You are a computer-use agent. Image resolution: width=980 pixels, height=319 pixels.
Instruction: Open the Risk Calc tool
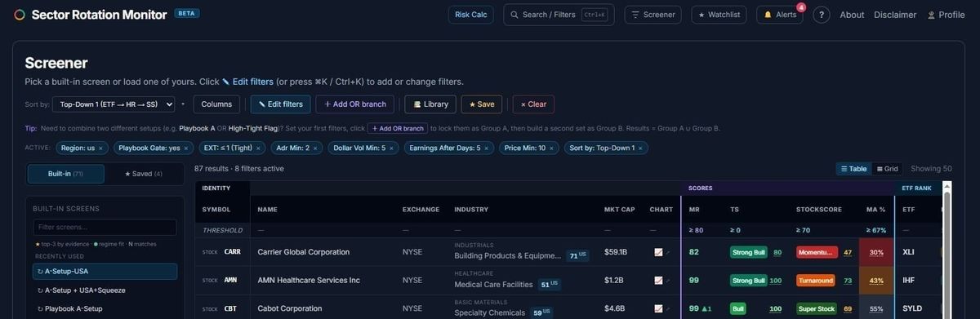tap(471, 15)
